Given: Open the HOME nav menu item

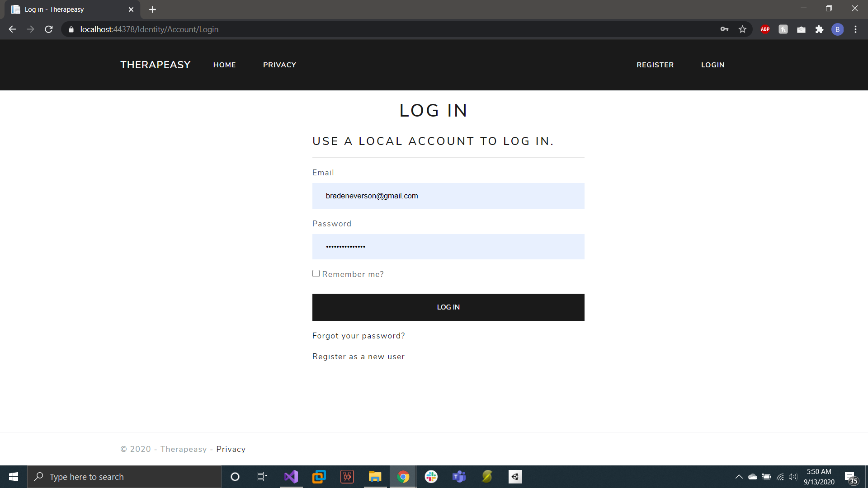Looking at the screenshot, I should [x=224, y=65].
